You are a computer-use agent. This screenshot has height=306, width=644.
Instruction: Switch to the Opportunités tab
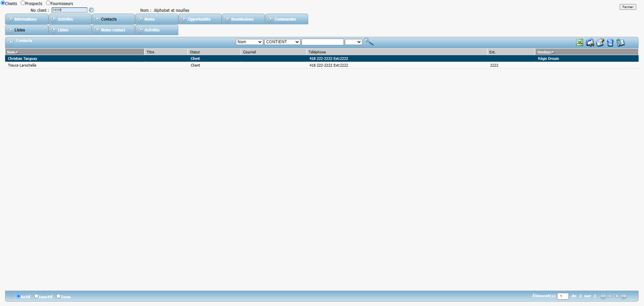point(200,19)
